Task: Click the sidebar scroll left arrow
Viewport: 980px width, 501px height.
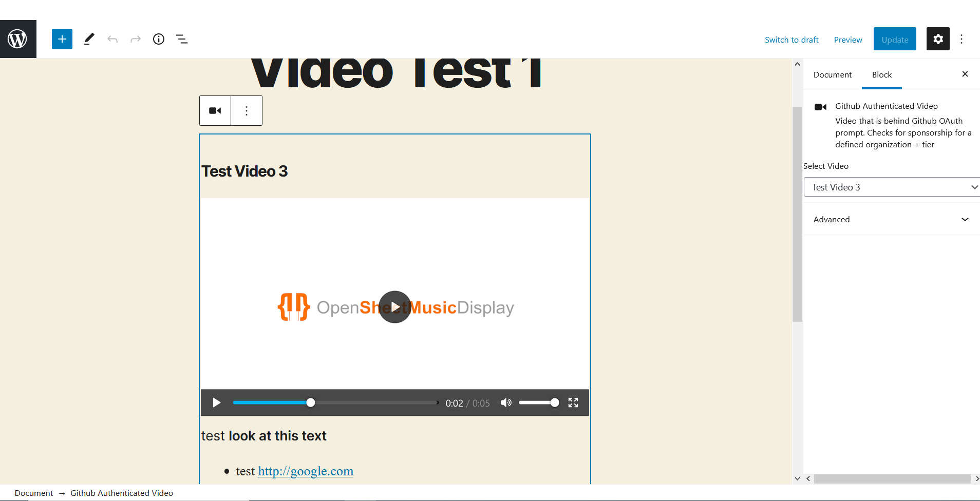Action: pos(808,478)
